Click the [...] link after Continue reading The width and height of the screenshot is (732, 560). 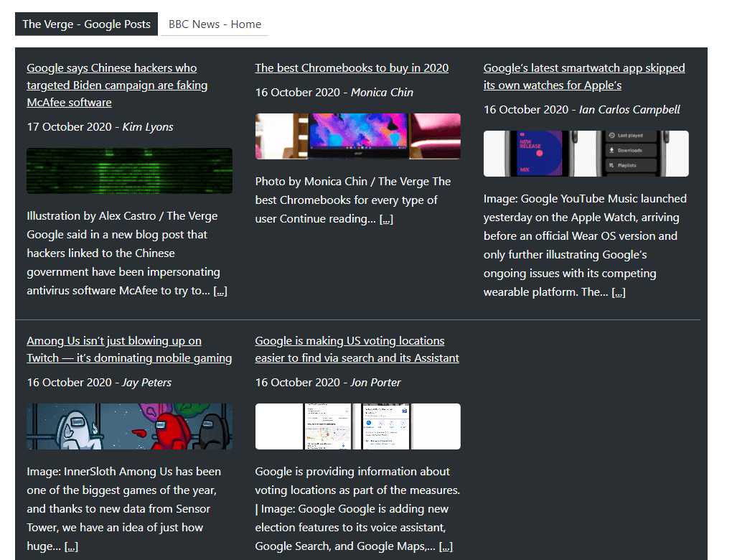click(x=386, y=219)
